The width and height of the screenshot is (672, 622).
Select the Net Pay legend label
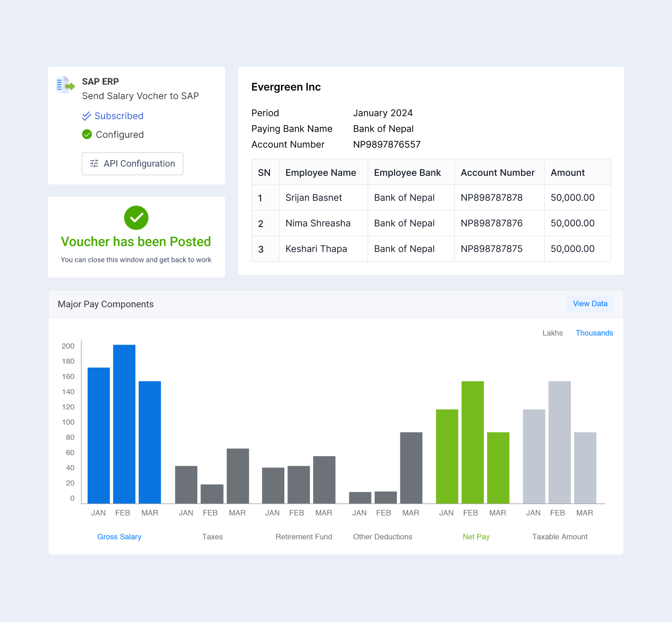[476, 537]
